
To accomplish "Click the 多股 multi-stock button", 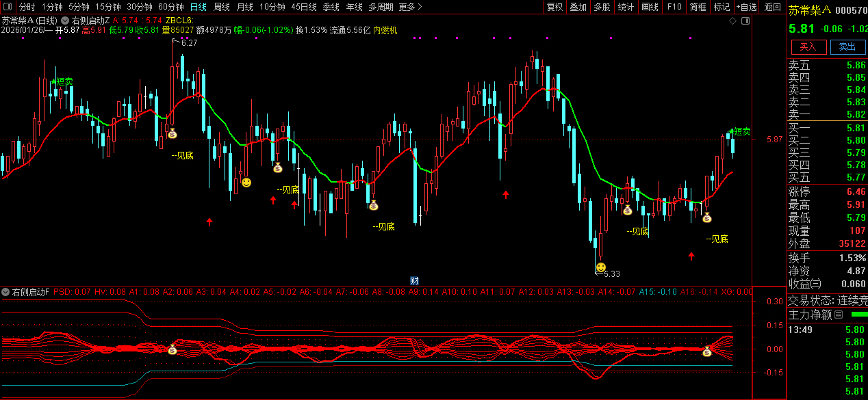I will [x=602, y=7].
